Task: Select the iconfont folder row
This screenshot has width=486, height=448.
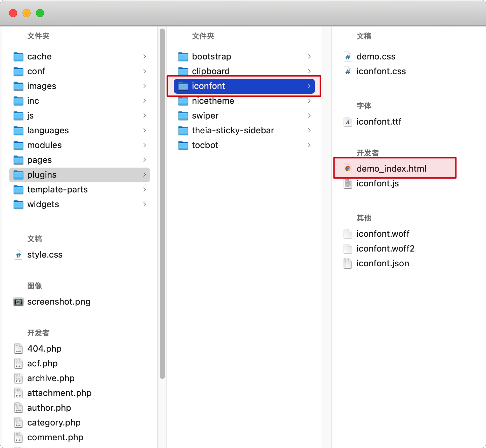Action: tap(244, 86)
